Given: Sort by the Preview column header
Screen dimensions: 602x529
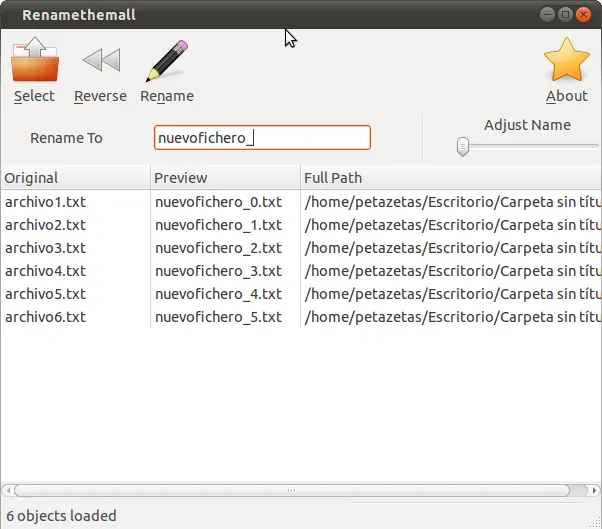Looking at the screenshot, I should coord(225,178).
